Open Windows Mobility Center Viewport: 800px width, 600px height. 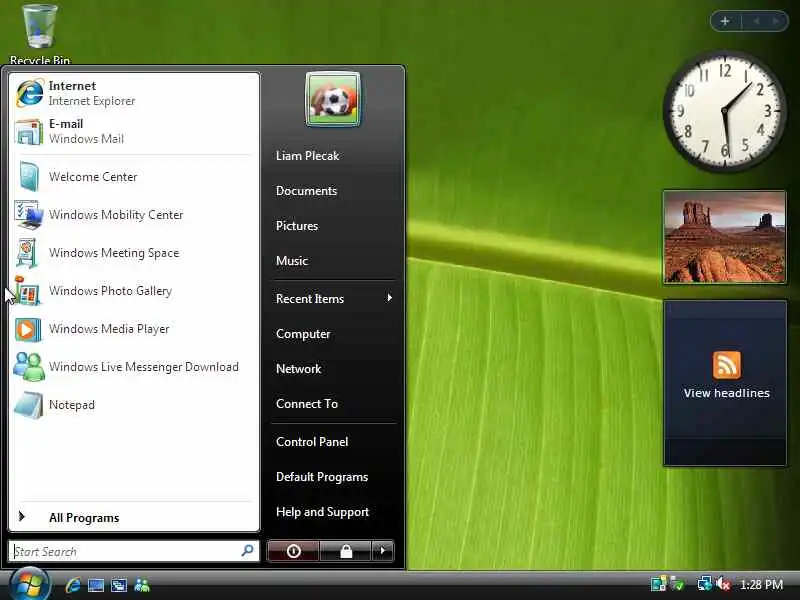(134, 215)
